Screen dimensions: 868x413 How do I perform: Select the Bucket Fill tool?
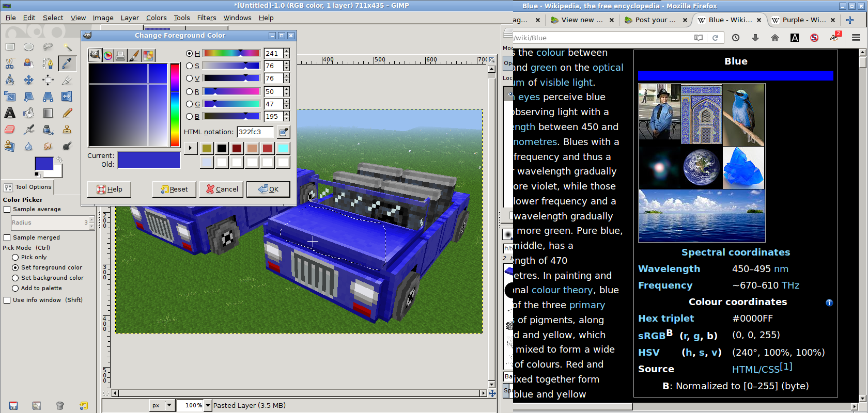tap(29, 113)
